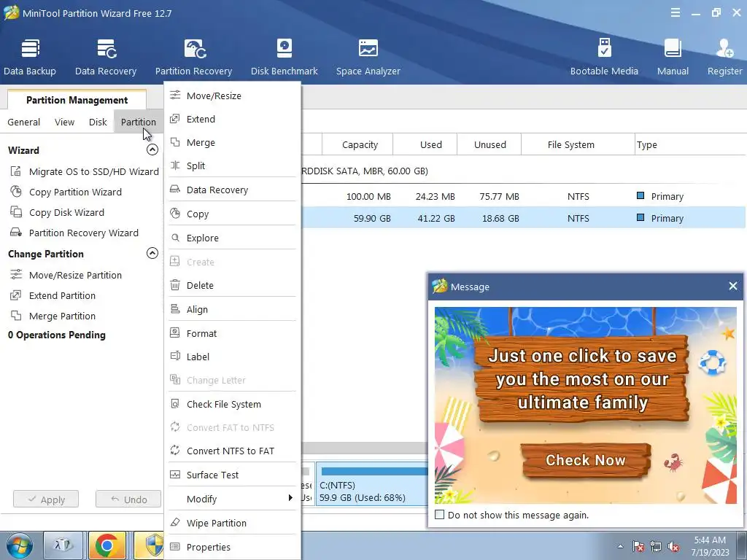747x560 pixels.
Task: Click the File System column header
Action: (570, 145)
